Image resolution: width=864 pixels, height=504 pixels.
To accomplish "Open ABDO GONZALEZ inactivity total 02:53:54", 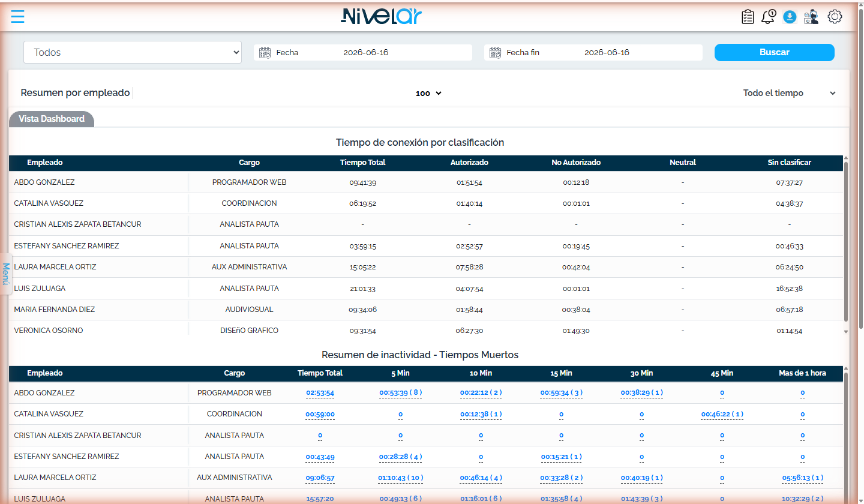I will (320, 393).
